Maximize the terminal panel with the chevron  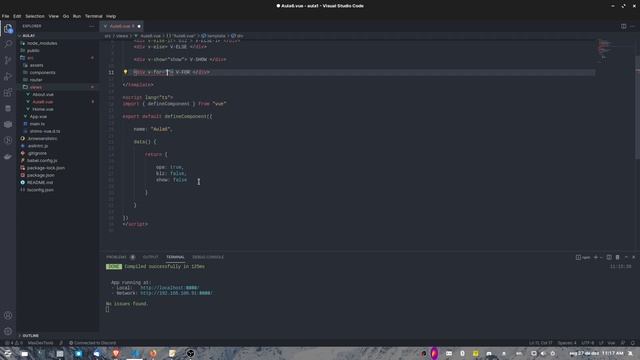(x=626, y=257)
